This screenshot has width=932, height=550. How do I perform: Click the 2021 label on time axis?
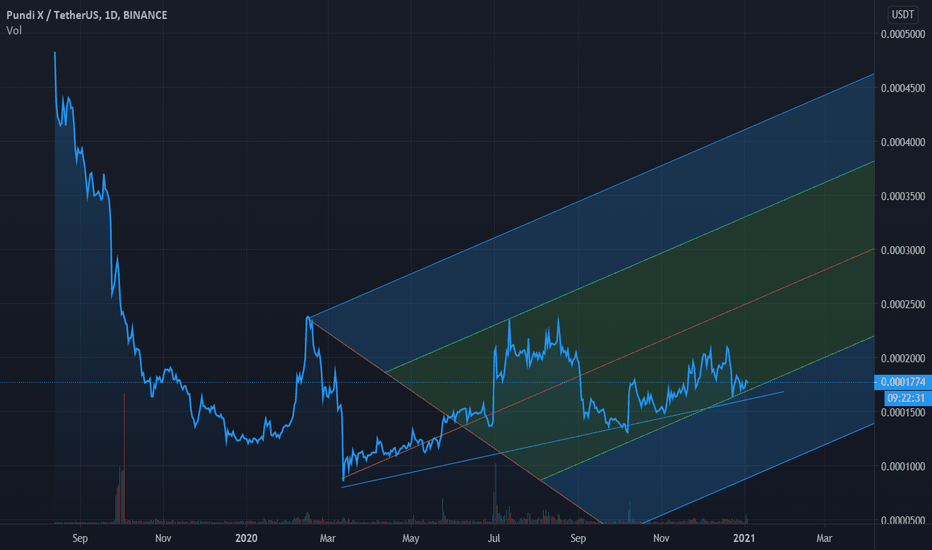point(744,538)
